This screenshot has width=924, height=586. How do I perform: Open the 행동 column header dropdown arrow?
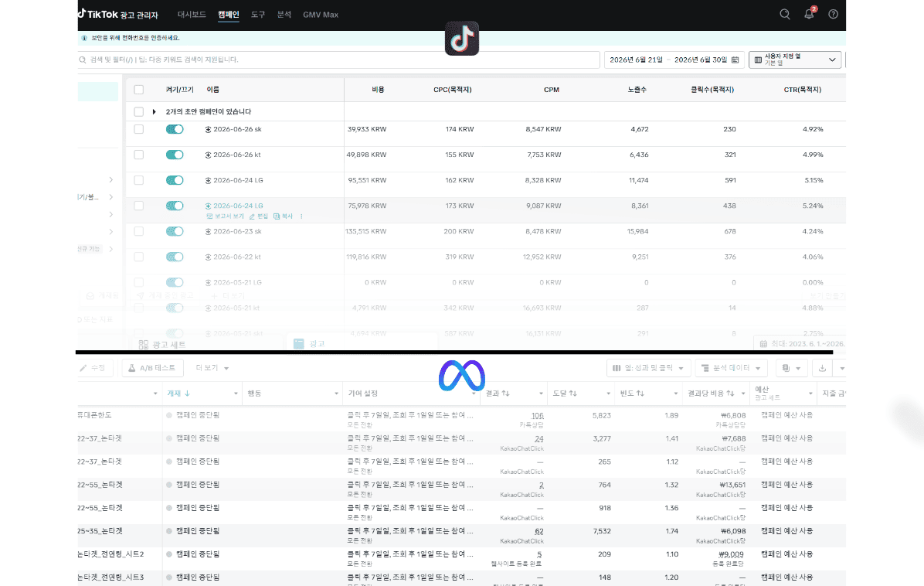[x=337, y=394]
